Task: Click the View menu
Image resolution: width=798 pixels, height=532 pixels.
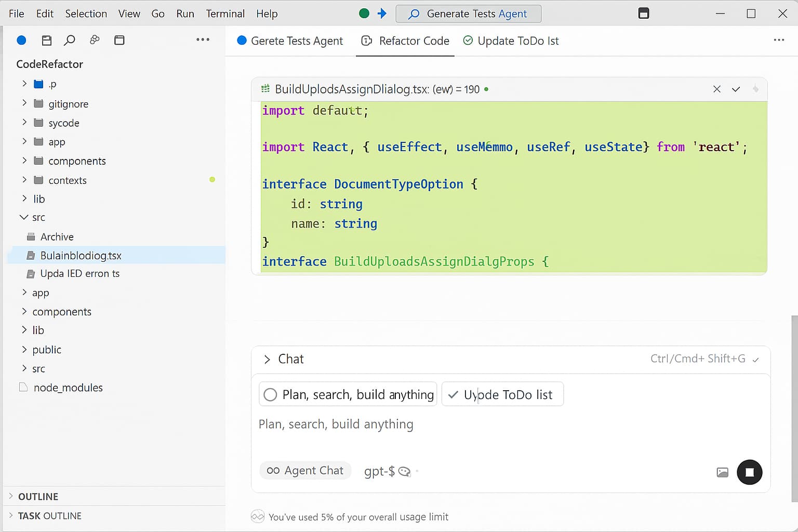Action: point(129,14)
